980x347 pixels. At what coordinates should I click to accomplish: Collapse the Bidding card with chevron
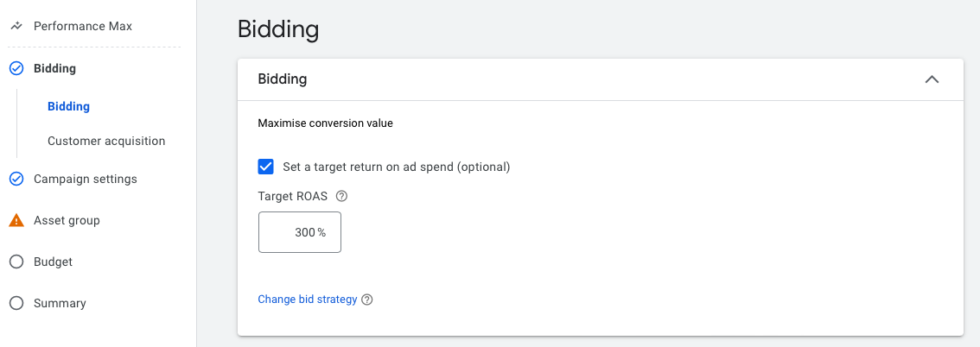932,79
